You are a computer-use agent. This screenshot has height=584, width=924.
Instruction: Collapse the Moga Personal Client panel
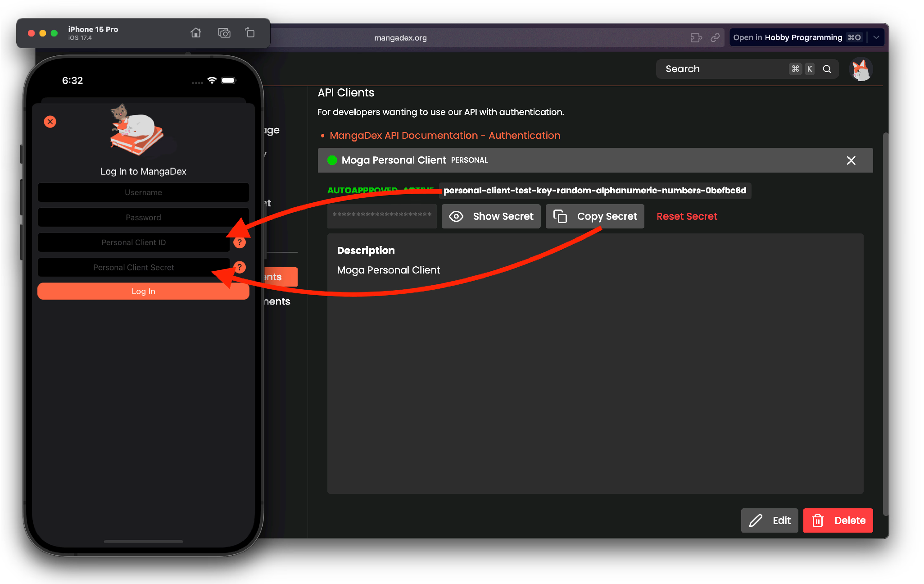click(x=851, y=160)
